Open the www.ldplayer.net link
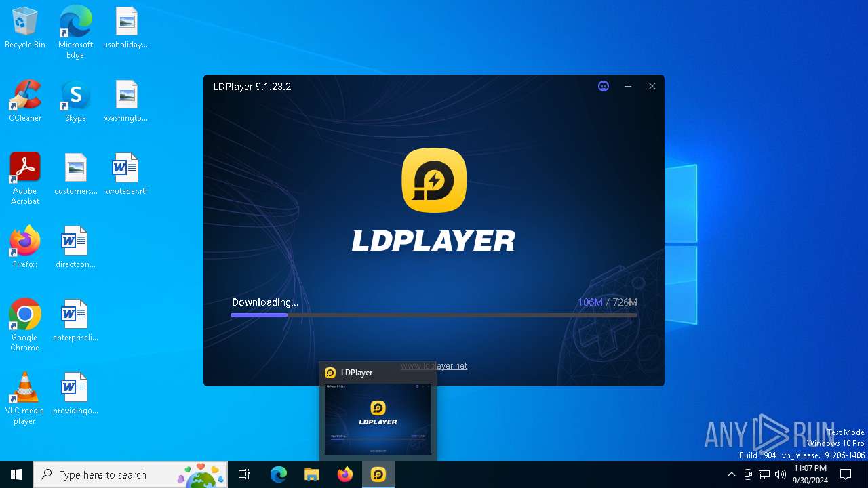This screenshot has width=868, height=488. tap(434, 365)
